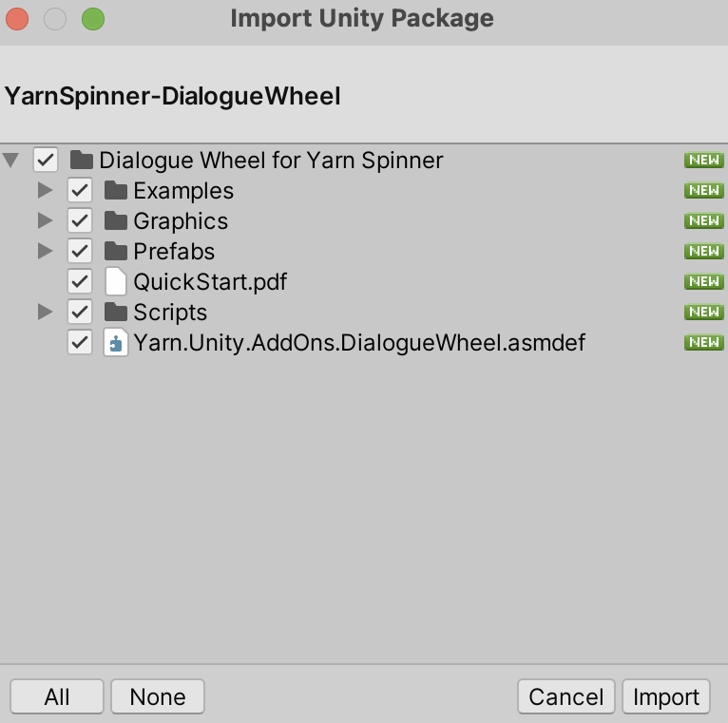The width and height of the screenshot is (728, 723).
Task: Uncheck the QuickStart.pdf checkbox
Action: [x=80, y=281]
